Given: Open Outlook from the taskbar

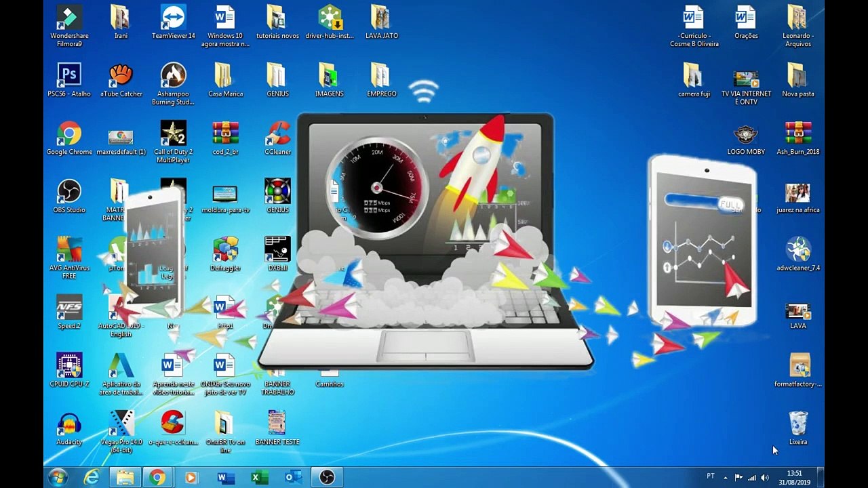Looking at the screenshot, I should [x=293, y=478].
